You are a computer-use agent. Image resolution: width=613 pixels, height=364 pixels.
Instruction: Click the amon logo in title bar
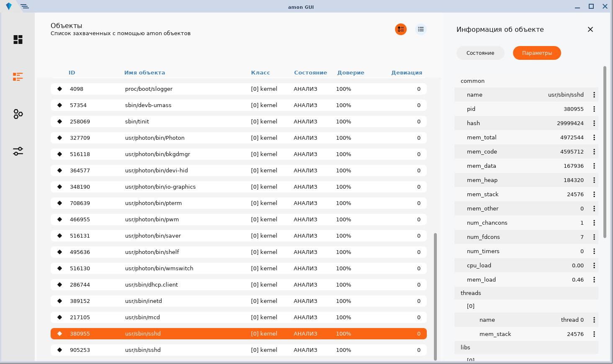point(9,6)
